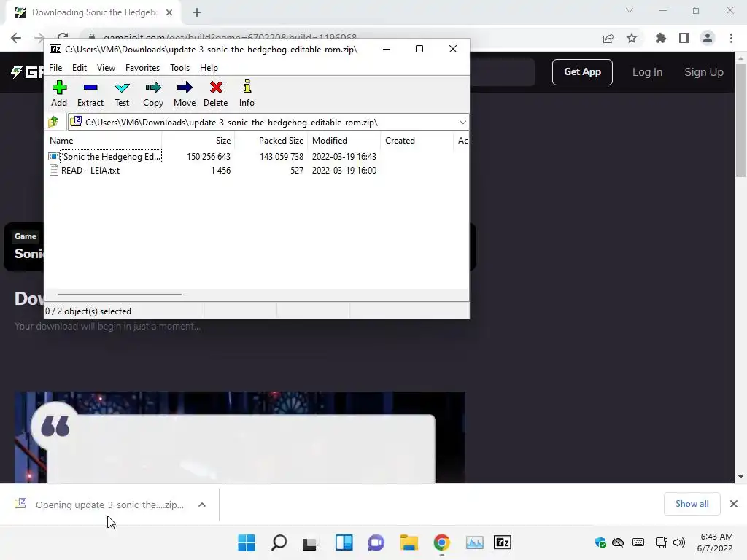This screenshot has width=747, height=560.
Task: Open the View menu
Action: click(106, 68)
